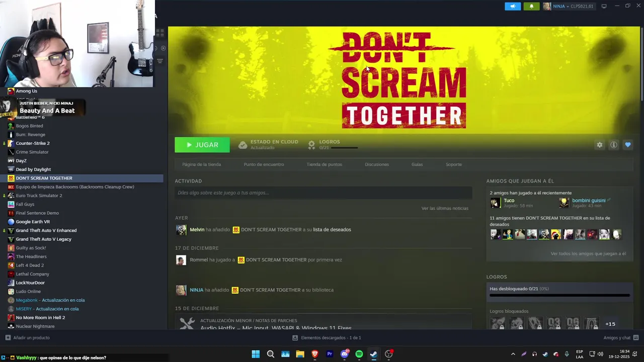The image size is (644, 362).
Task: Open the library advanced filter icon
Action: click(x=160, y=61)
